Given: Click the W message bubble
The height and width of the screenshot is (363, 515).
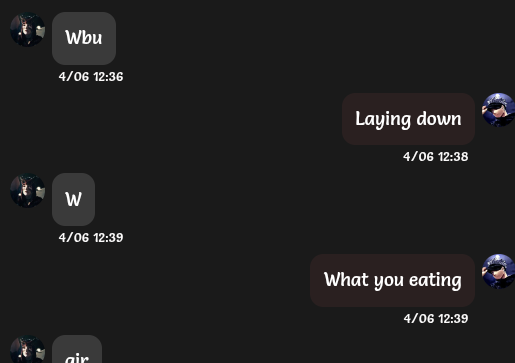Looking at the screenshot, I should click(x=73, y=199).
